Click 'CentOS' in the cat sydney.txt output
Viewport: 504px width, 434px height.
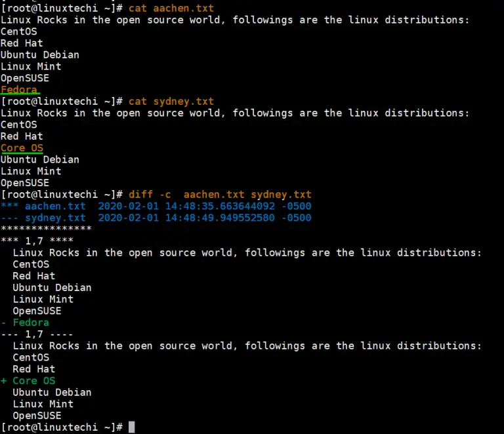tap(19, 125)
